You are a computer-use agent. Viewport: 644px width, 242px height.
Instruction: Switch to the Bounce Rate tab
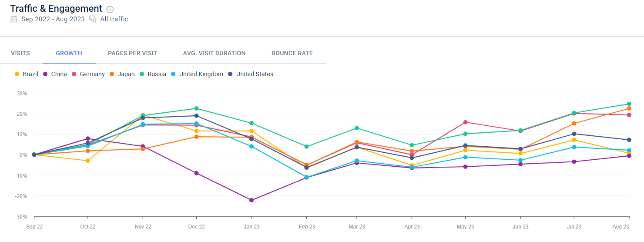[x=292, y=53]
